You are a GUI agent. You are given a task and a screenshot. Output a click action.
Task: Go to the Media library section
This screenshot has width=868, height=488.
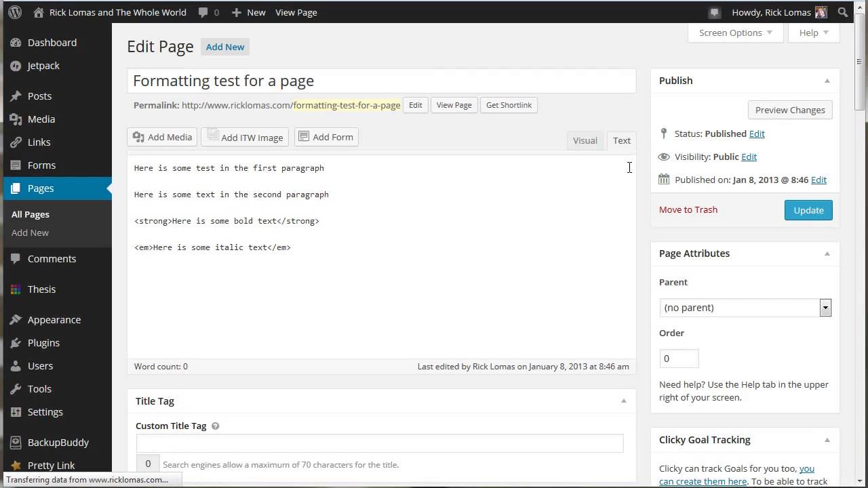click(x=41, y=119)
